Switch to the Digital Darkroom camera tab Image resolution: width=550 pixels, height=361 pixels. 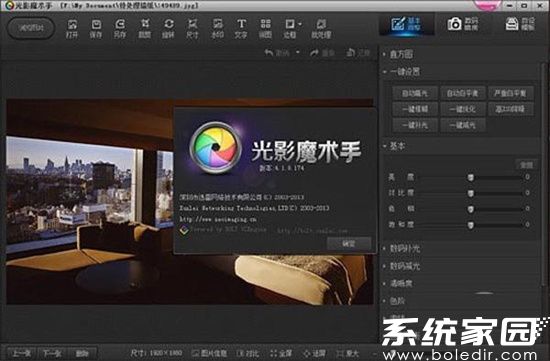(462, 24)
